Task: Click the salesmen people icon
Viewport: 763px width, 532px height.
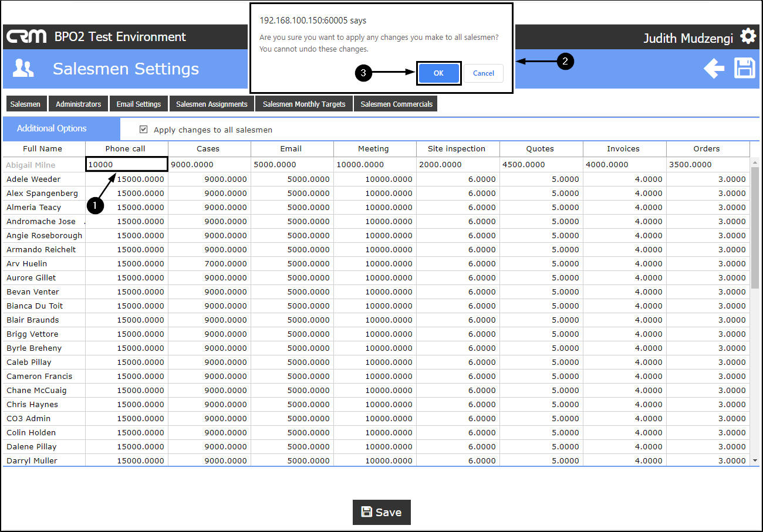Action: (23, 69)
